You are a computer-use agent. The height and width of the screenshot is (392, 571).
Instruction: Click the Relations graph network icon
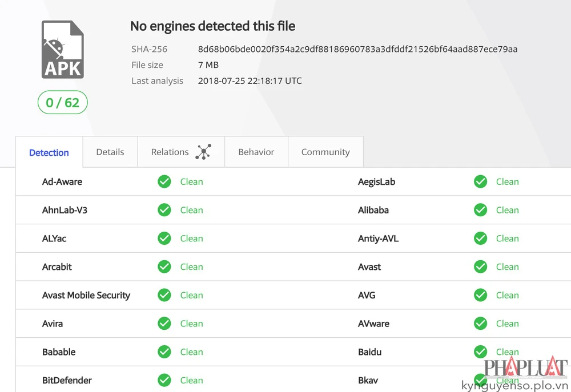203,152
